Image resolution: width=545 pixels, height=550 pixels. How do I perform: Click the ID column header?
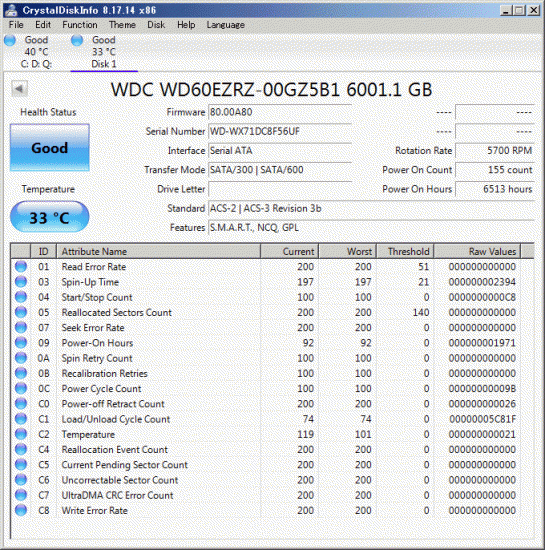[43, 251]
